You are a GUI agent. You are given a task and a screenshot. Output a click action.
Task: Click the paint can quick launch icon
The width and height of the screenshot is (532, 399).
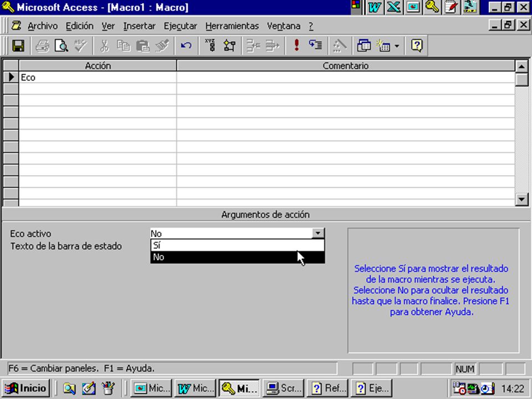(108, 388)
